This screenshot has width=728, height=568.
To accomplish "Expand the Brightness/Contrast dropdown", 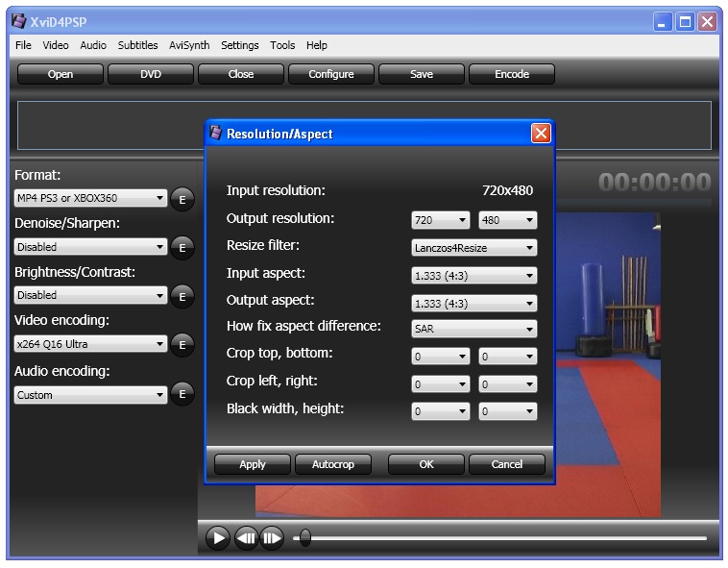I will pos(90,295).
